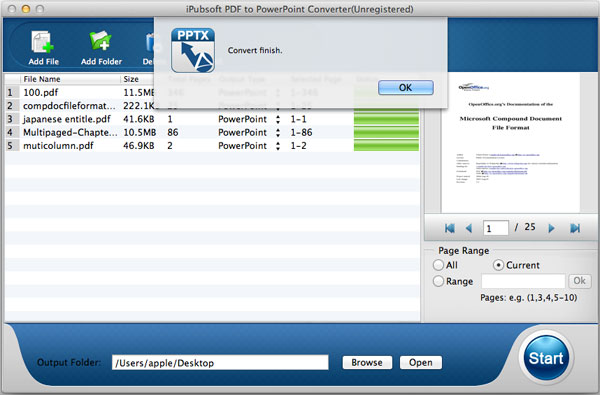Click the round Start button
Screen dimensions: 600x395
(x=546, y=358)
